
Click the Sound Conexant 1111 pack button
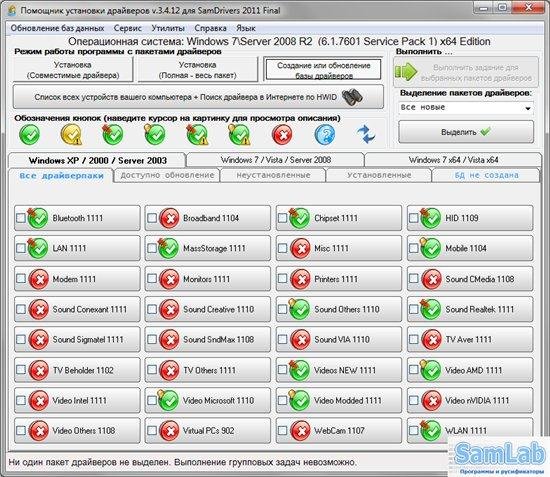pyautogui.click(x=77, y=309)
